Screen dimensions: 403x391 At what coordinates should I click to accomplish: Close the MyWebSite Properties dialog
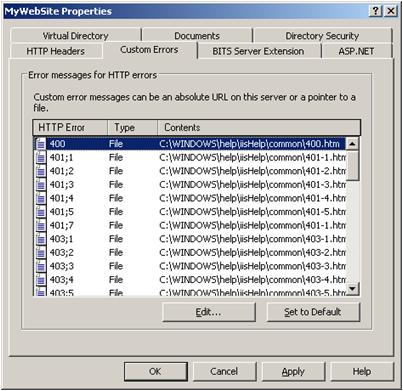(x=391, y=11)
